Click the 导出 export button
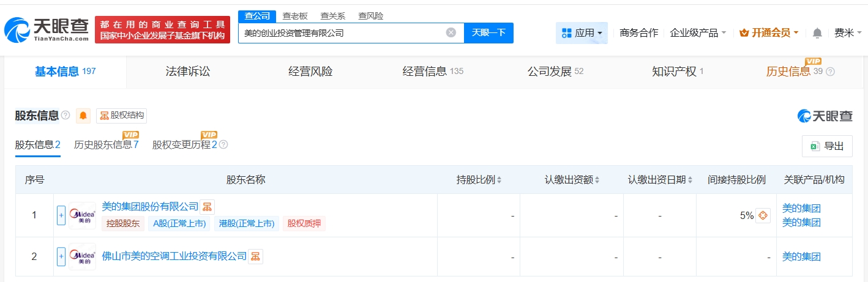The height and width of the screenshot is (282, 868). coord(827,146)
